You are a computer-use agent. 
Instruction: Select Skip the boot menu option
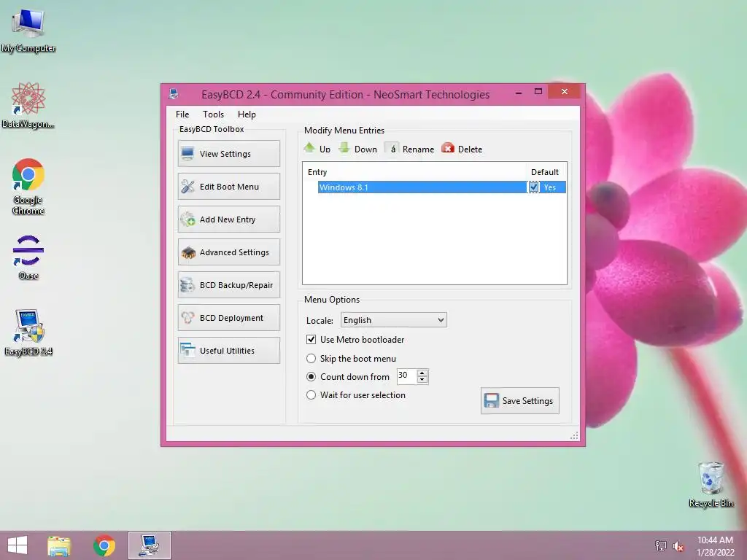(311, 358)
